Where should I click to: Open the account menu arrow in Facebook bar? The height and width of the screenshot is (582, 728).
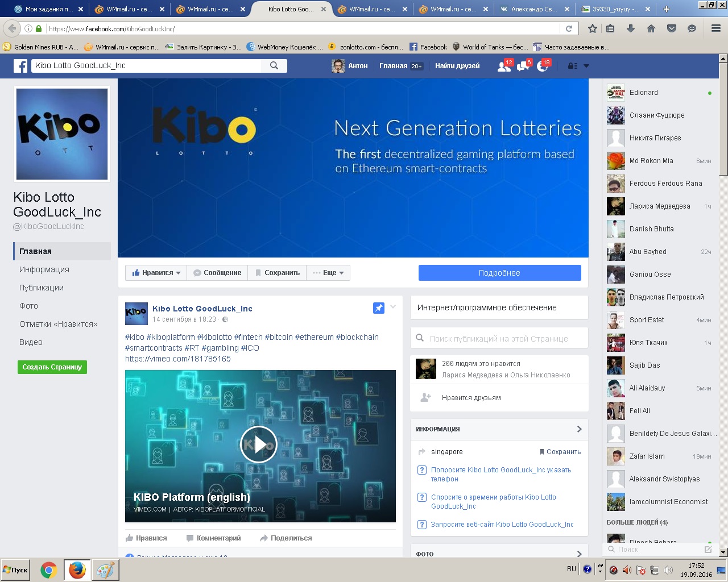click(x=586, y=66)
